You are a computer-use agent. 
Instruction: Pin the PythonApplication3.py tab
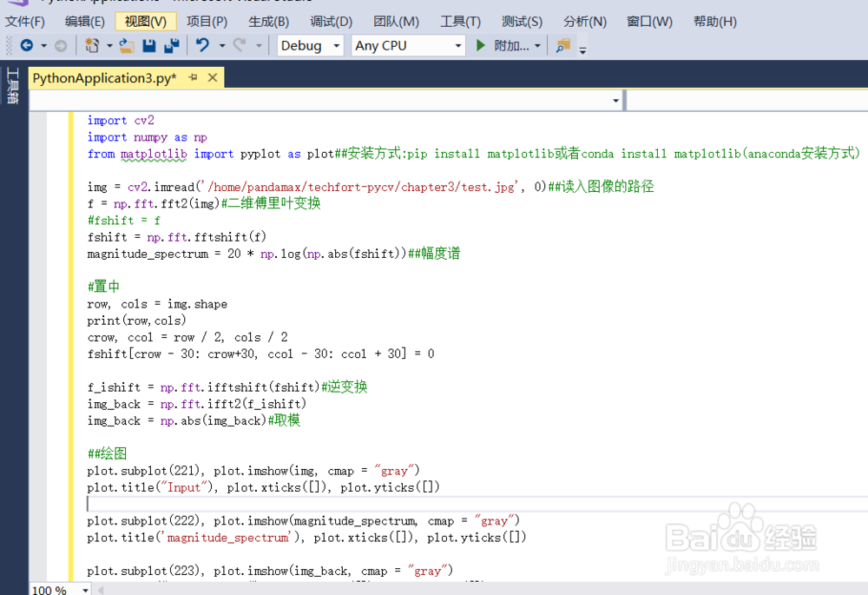pyautogui.click(x=193, y=77)
